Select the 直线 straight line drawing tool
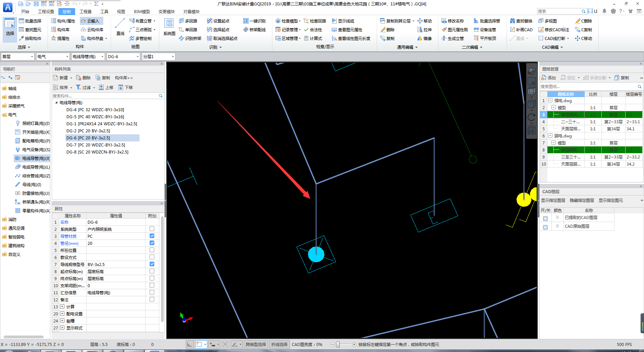Viewport: 644px width, 352px height. [x=120, y=27]
